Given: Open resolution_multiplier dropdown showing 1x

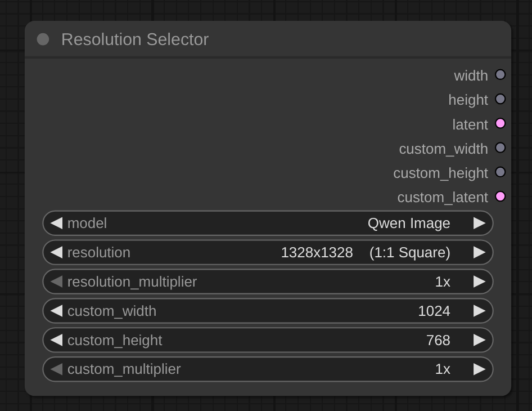Looking at the screenshot, I should [x=268, y=282].
